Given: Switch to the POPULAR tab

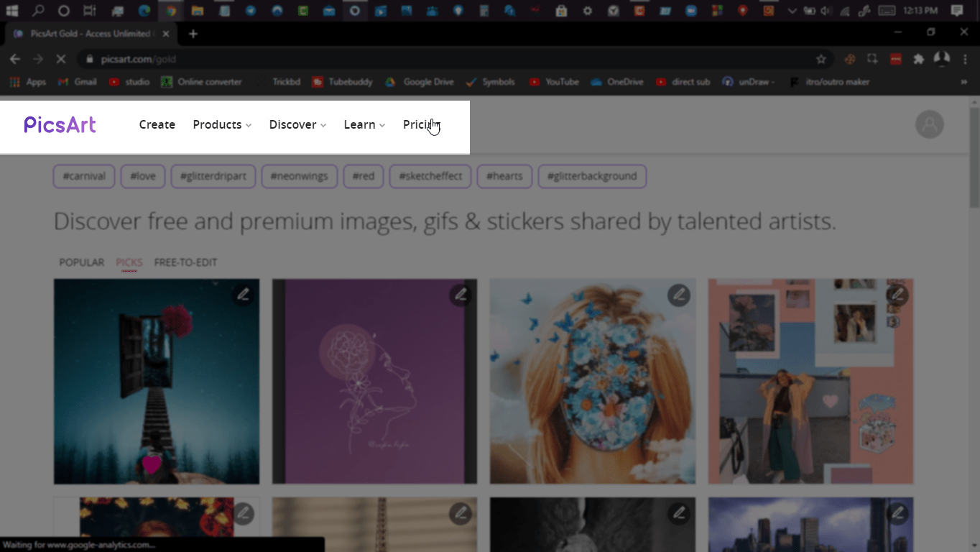Looking at the screenshot, I should (81, 262).
